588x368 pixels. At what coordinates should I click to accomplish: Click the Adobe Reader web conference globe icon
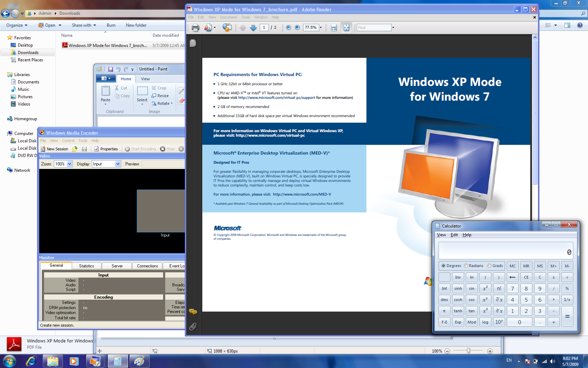coord(227,28)
